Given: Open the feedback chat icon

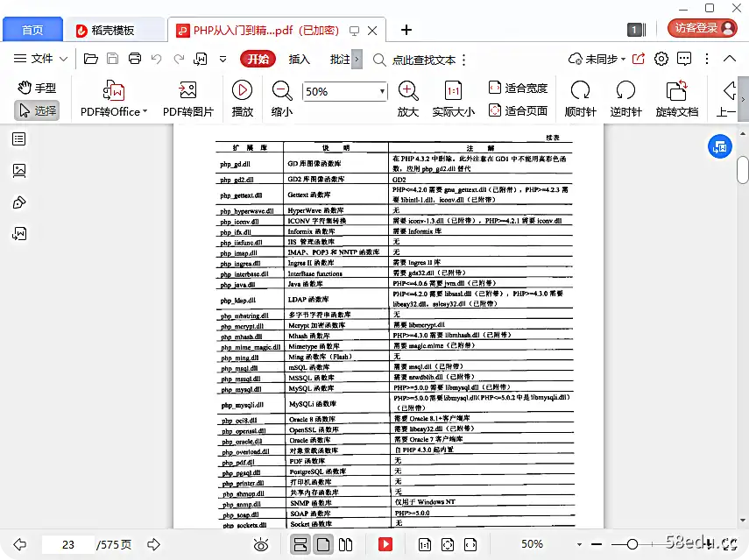Looking at the screenshot, I should (x=684, y=59).
